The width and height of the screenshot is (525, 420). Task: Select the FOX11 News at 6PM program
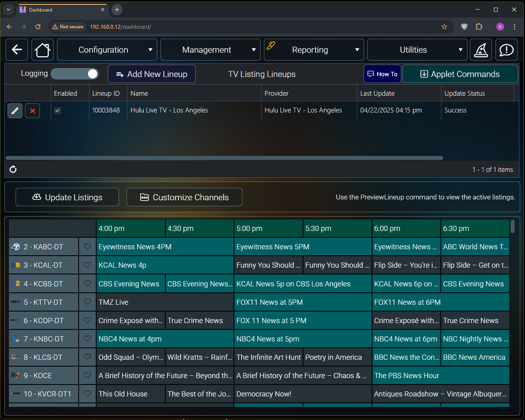pyautogui.click(x=441, y=302)
